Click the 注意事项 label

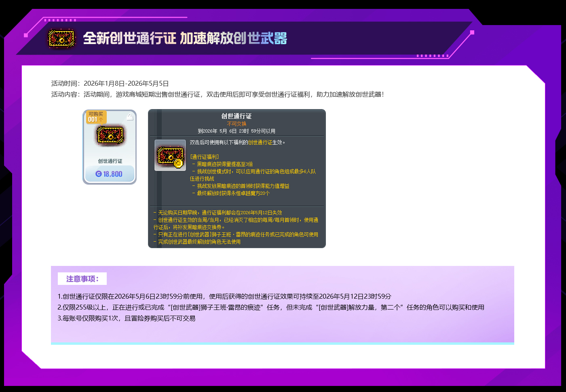[x=82, y=279]
